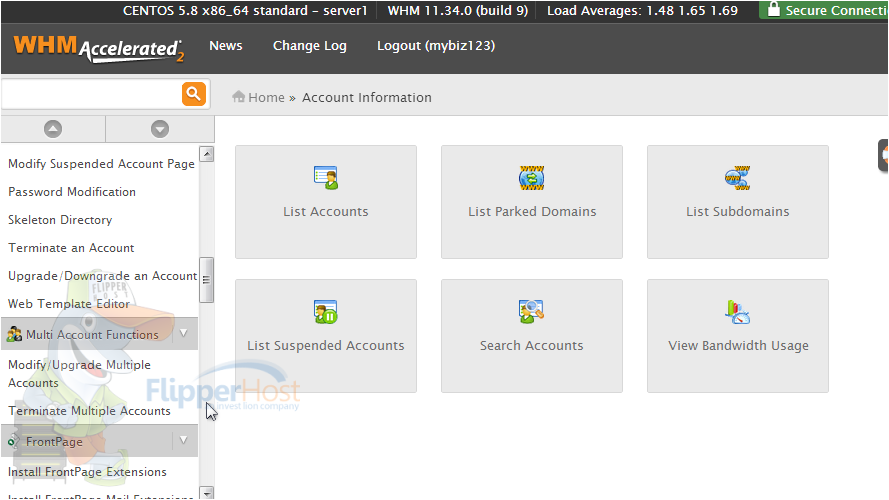Click the Load Averages status text
The image size is (889, 500).
(x=642, y=11)
